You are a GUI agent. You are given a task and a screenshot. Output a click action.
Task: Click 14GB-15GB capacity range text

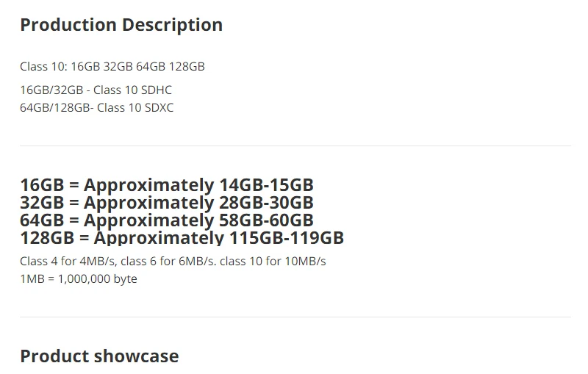click(x=266, y=185)
